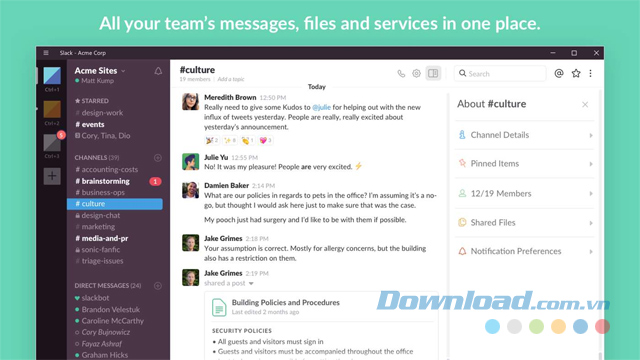Expand Notification Preferences section

coord(524,251)
